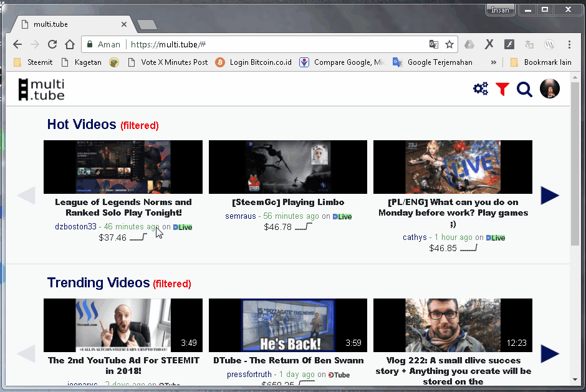This screenshot has width=586, height=392.
Task: Show previous Trending Videos with left arrow
Action: (26, 354)
